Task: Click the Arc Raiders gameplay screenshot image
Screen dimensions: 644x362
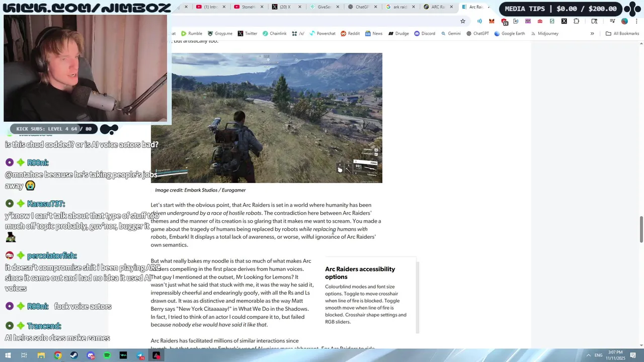Action: click(266, 118)
